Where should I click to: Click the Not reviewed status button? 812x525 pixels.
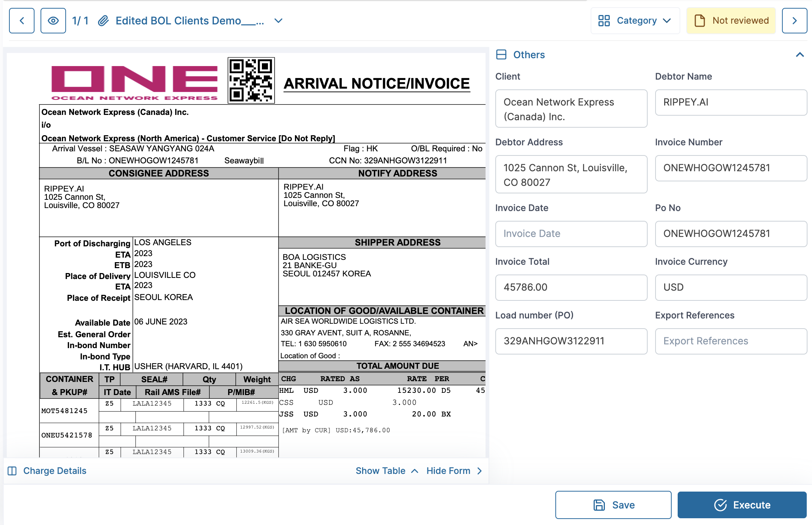(x=731, y=21)
